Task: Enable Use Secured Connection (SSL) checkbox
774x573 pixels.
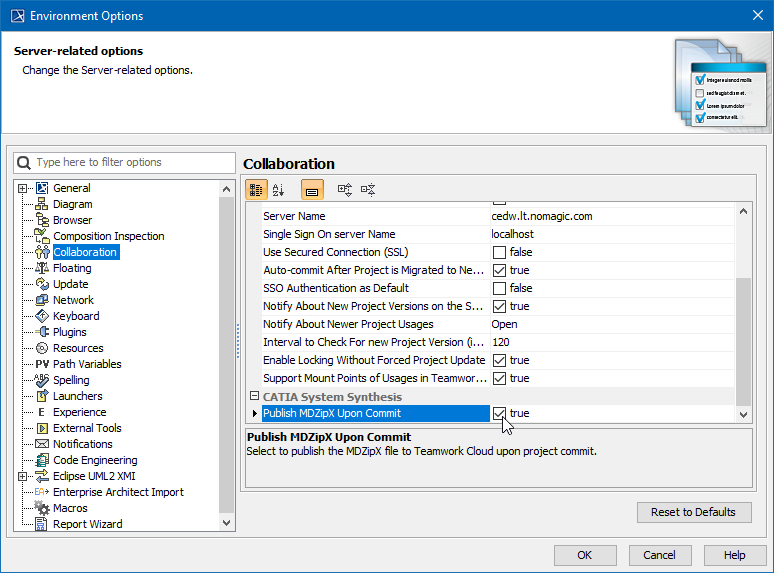Action: tap(499, 252)
